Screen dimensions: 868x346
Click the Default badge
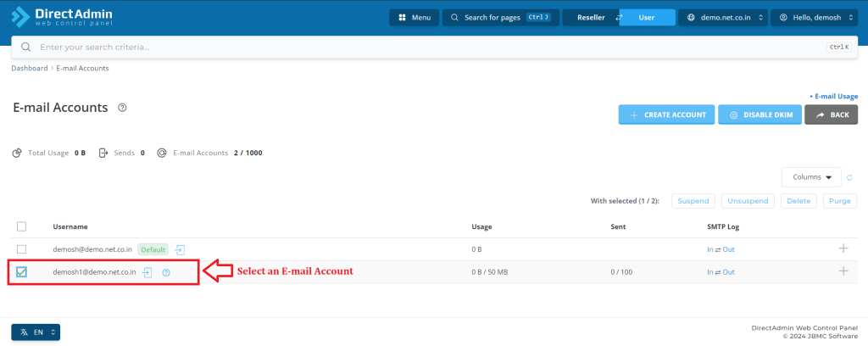pos(153,249)
